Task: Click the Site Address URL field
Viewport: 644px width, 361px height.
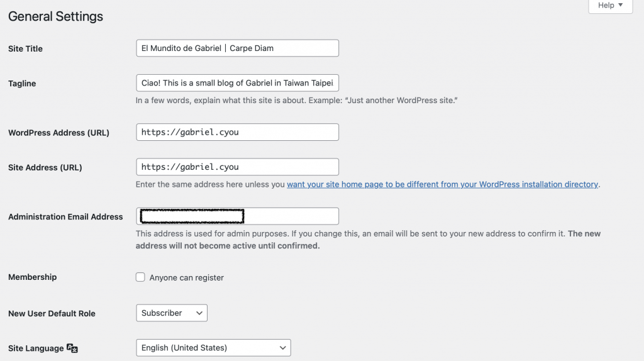Action: point(237,167)
